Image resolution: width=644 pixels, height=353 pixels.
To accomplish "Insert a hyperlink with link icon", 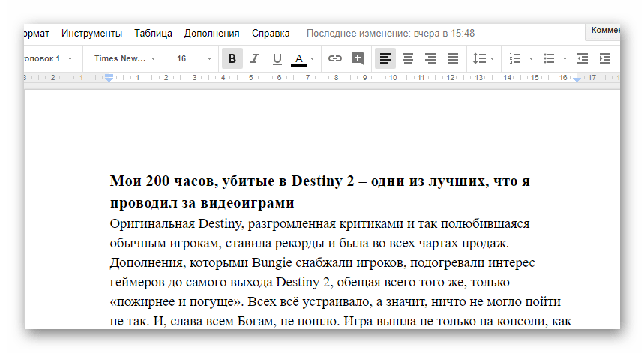I will click(x=335, y=58).
